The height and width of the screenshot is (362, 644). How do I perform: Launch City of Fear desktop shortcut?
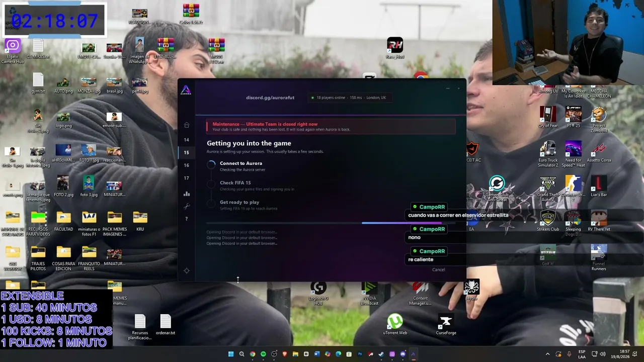(548, 118)
